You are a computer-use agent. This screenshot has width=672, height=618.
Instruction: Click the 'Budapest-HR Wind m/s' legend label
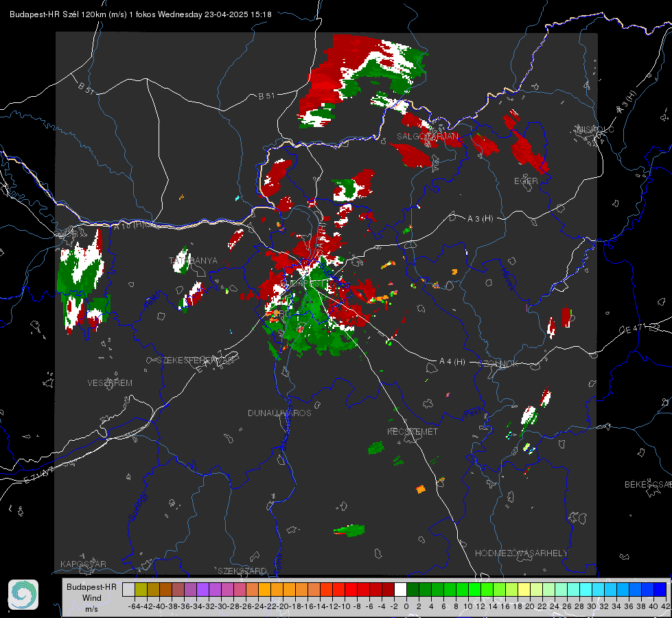(92, 598)
